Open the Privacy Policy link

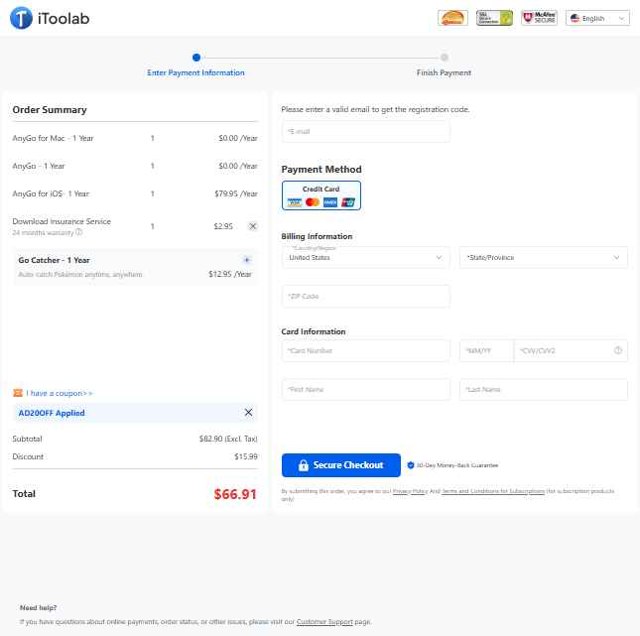coord(410,491)
